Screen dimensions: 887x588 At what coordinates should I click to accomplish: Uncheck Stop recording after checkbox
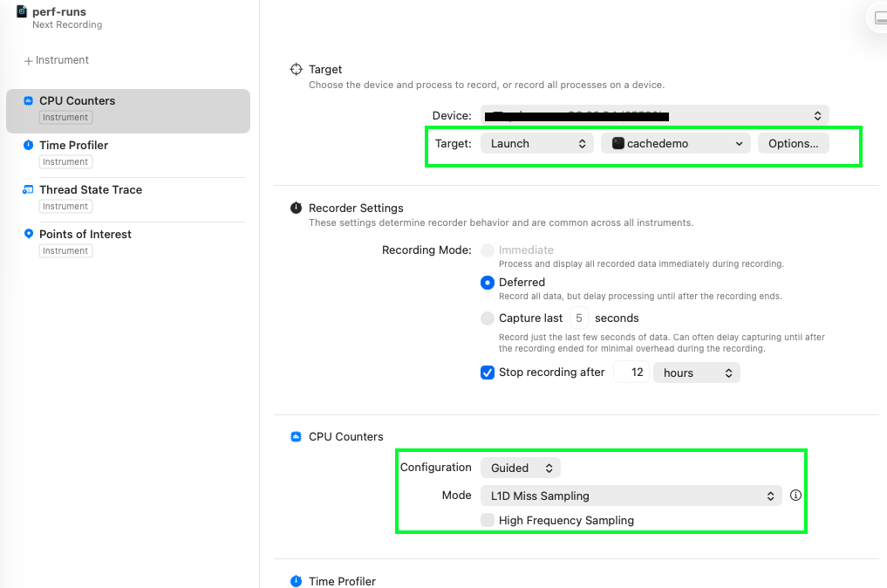(x=487, y=373)
